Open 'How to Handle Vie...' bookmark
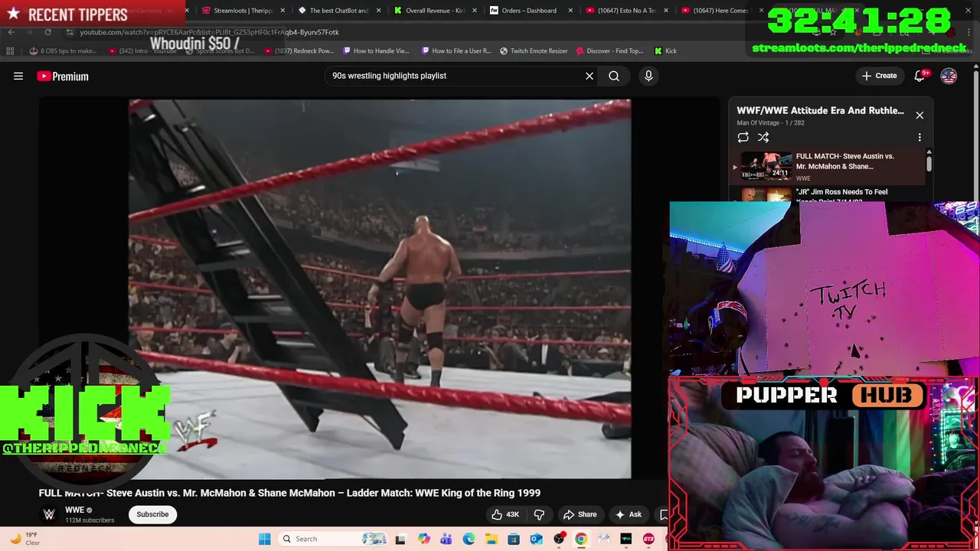The height and width of the screenshot is (551, 980). pos(376,51)
